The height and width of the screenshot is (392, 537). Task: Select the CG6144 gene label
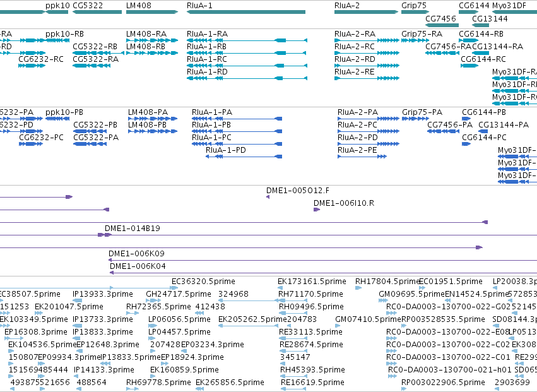(474, 6)
